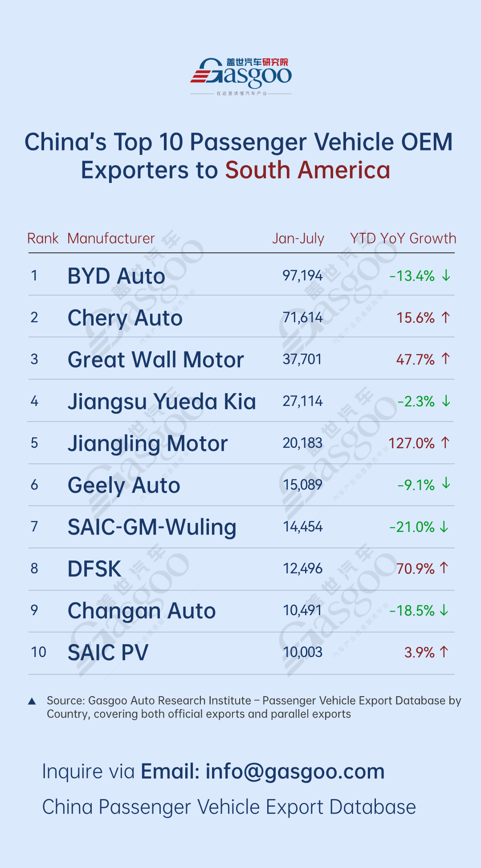Select the Great Wall Motor entry
This screenshot has width=481, height=868.
[156, 360]
